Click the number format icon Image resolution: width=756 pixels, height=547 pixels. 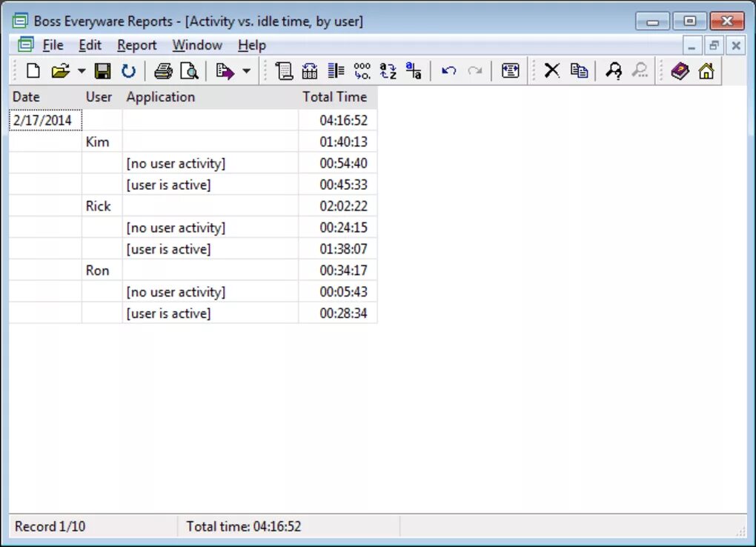(x=362, y=71)
